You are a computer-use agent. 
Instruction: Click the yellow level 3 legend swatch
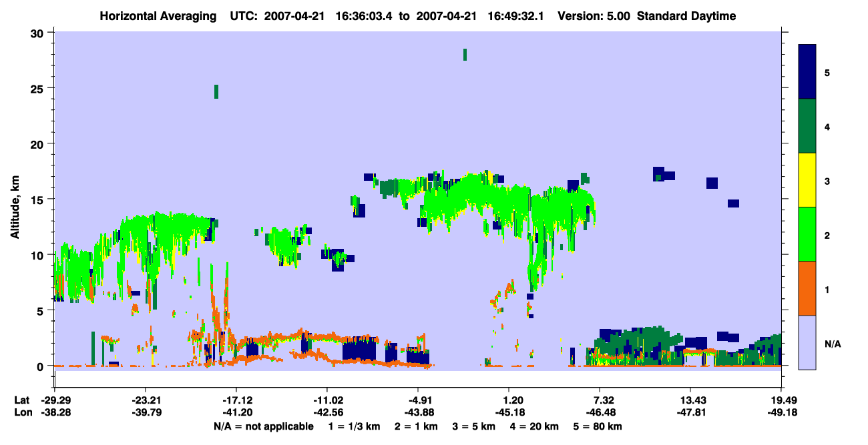pyautogui.click(x=808, y=179)
